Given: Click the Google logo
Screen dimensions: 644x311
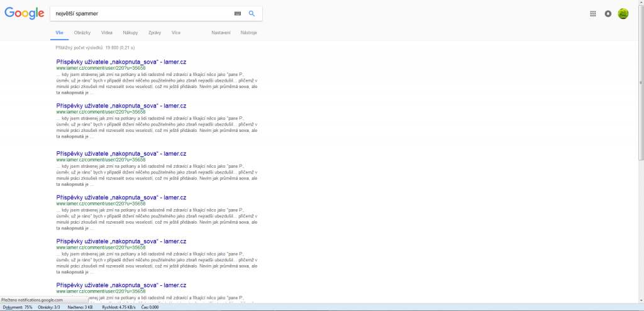Looking at the screenshot, I should click(x=25, y=13).
